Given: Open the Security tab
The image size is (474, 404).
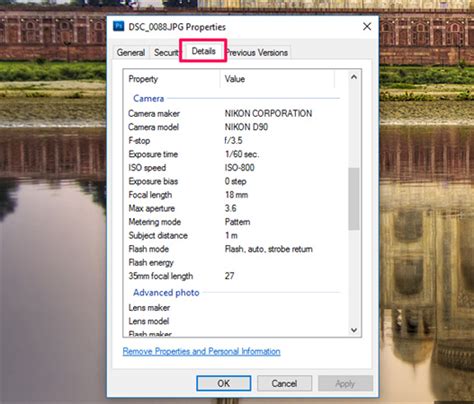Looking at the screenshot, I should (166, 52).
